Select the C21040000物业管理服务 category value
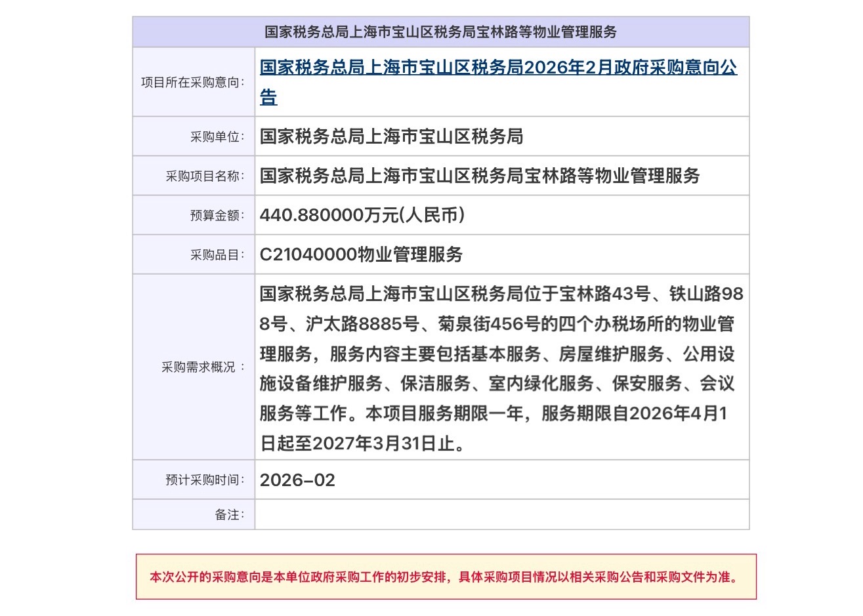Image resolution: width=863 pixels, height=616 pixels. [x=361, y=255]
